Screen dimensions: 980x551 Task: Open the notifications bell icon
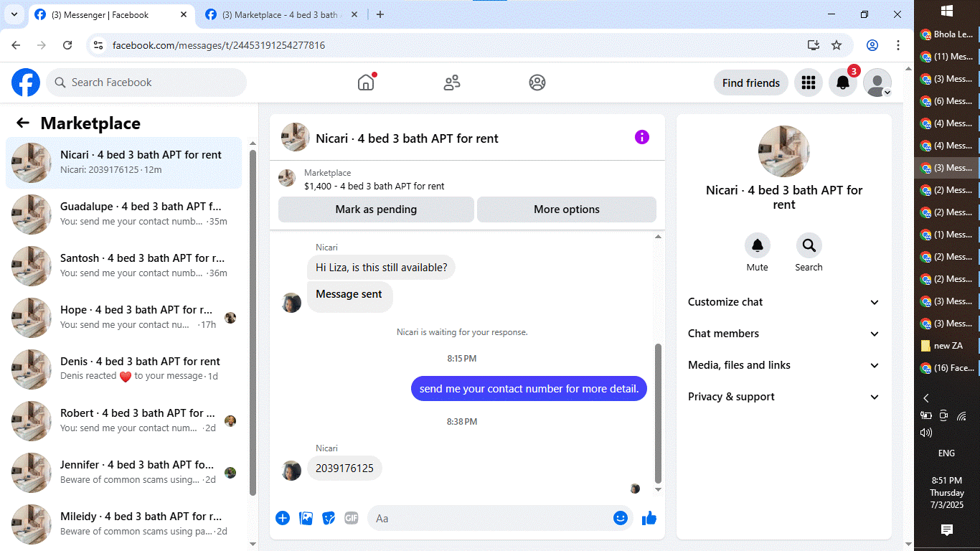click(843, 83)
